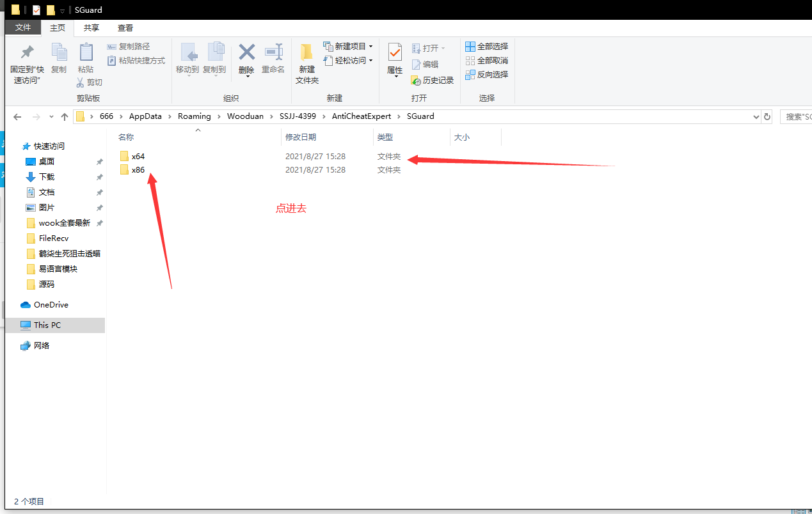Open the 源码 folder in sidebar
This screenshot has width=812, height=514.
click(40, 284)
